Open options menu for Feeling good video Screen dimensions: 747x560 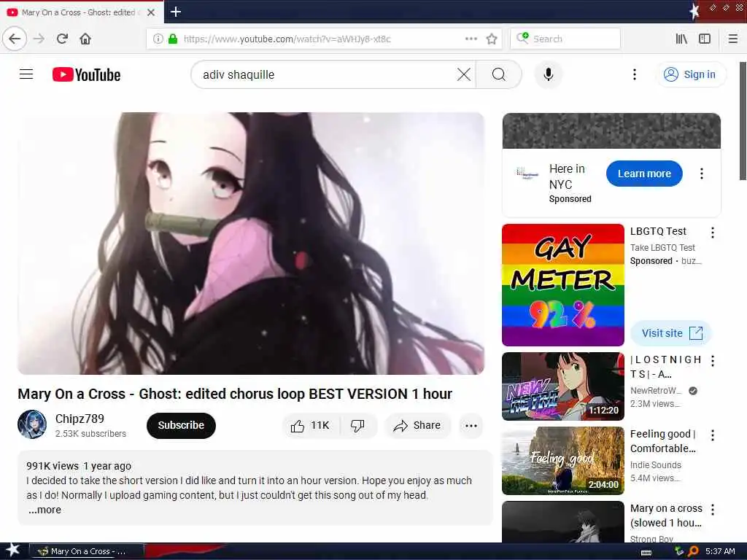(x=712, y=435)
